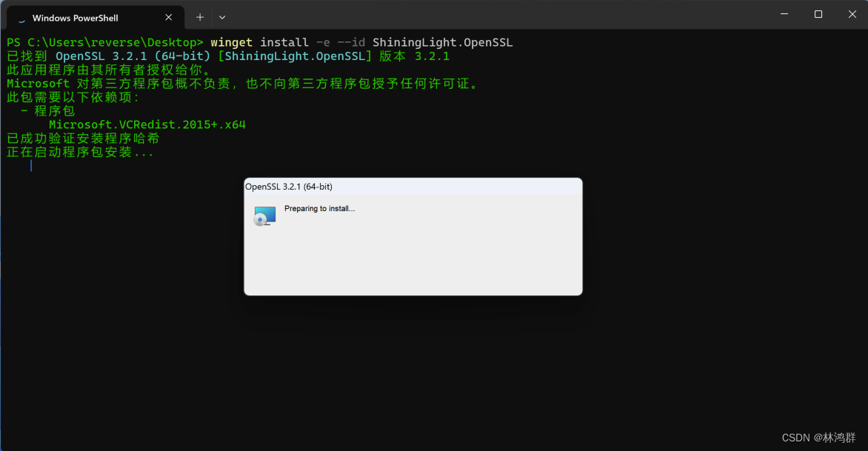
Task: Click the Microsoft.VCRedist.2015+.x64 dependency line
Action: coord(147,124)
